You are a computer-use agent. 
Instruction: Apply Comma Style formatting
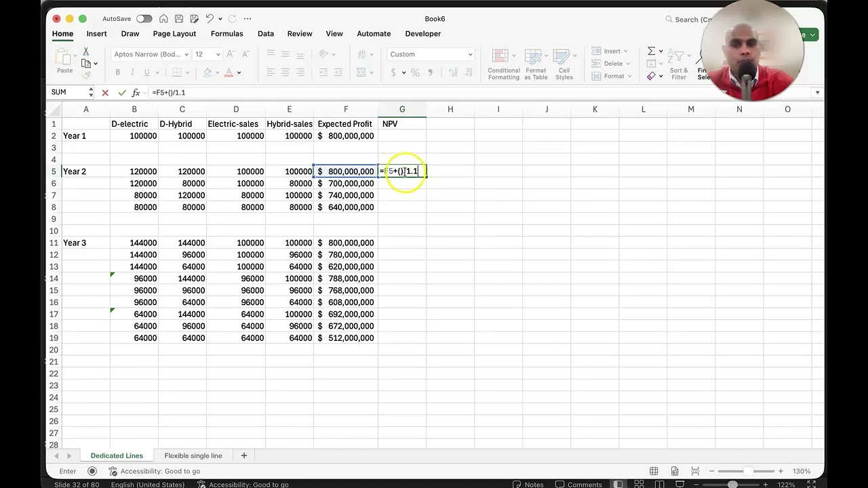tap(430, 73)
